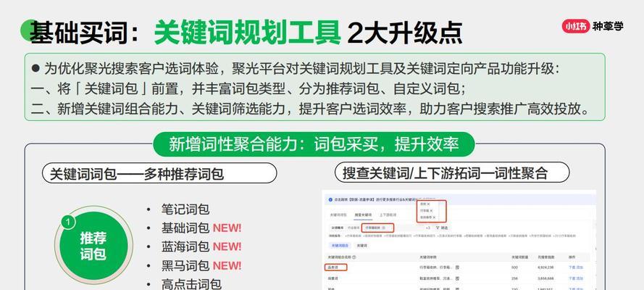
Task: Click the line starting 二、新增关键词组合能力
Action: pos(311,109)
